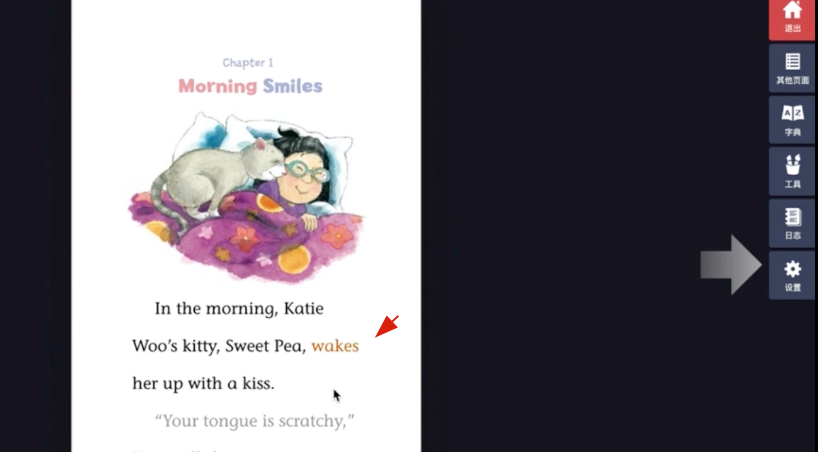
Task: Click the grayed word "tongue"
Action: pos(227,422)
